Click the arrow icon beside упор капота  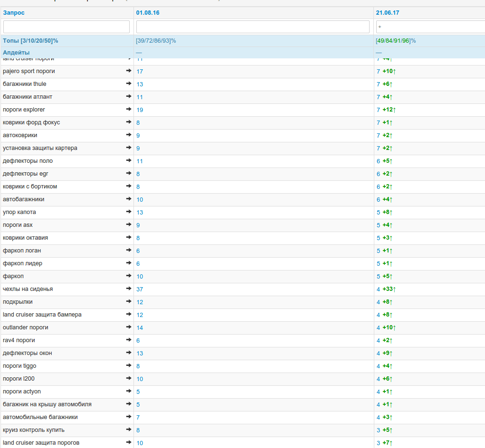(129, 212)
